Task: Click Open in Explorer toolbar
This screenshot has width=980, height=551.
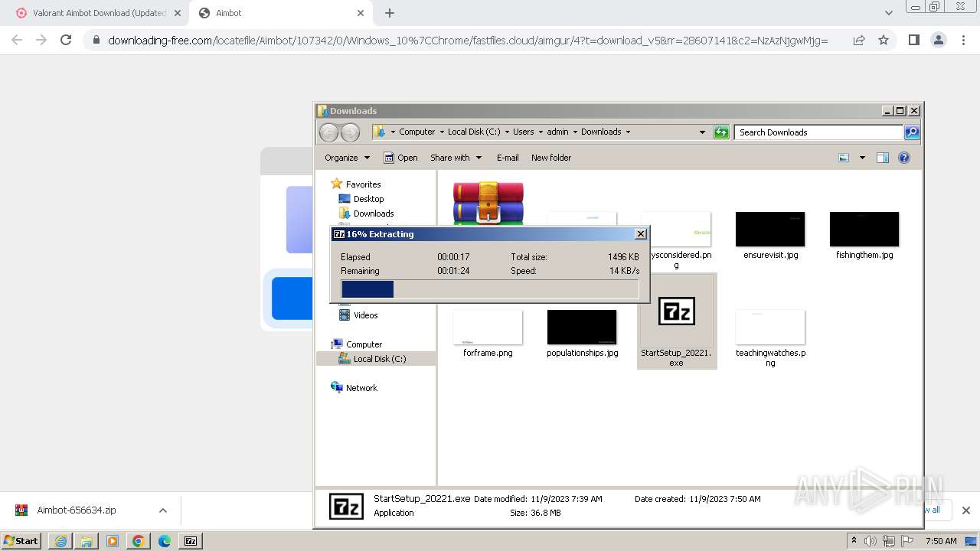Action: [400, 158]
